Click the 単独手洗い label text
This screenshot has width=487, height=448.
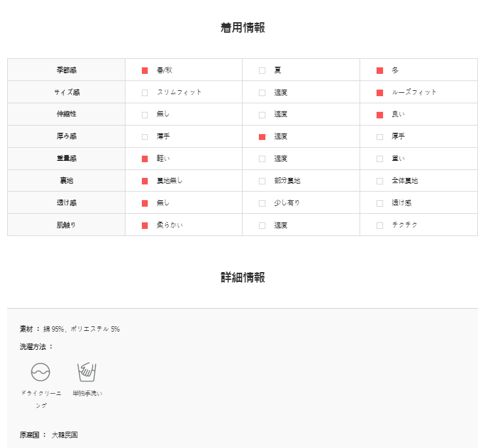88,393
